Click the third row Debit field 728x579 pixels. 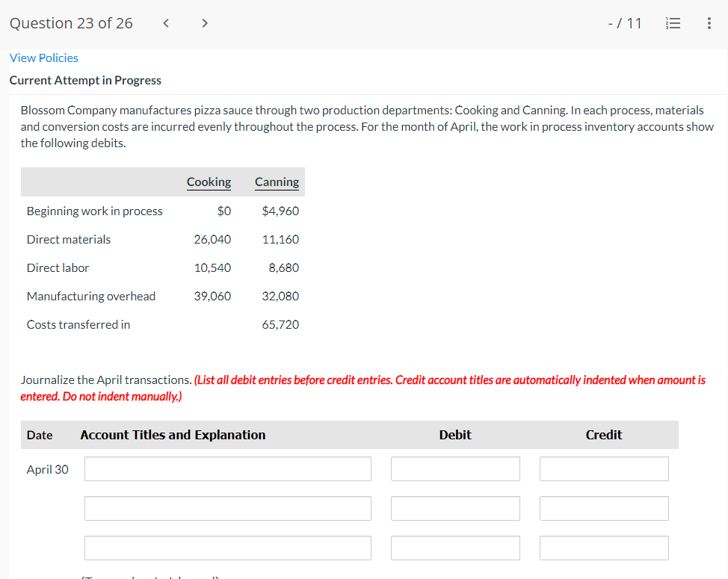455,548
